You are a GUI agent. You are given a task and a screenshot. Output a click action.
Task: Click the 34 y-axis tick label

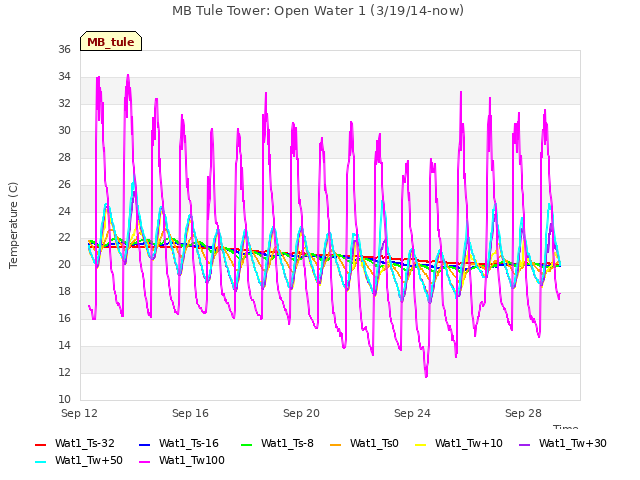click(x=64, y=76)
